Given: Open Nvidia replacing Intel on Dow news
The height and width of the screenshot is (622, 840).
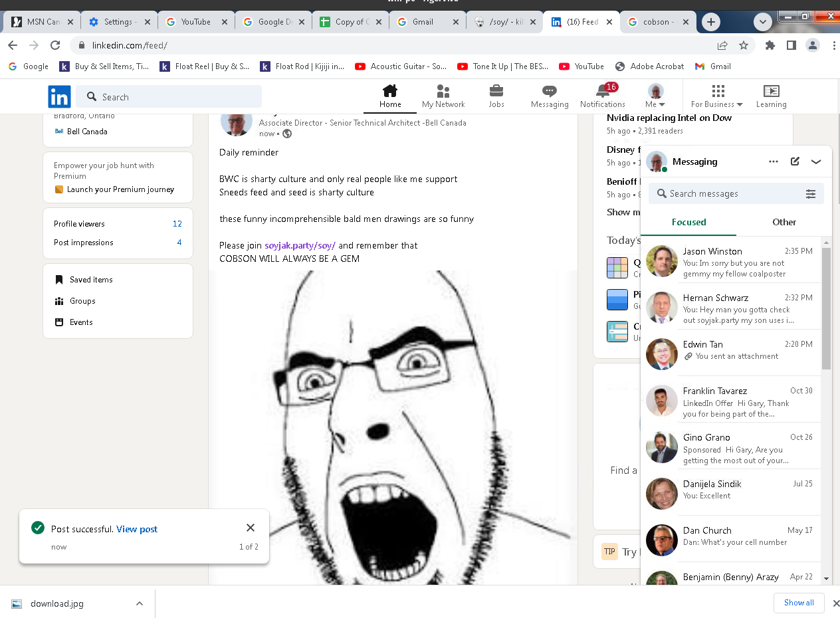Looking at the screenshot, I should [669, 118].
